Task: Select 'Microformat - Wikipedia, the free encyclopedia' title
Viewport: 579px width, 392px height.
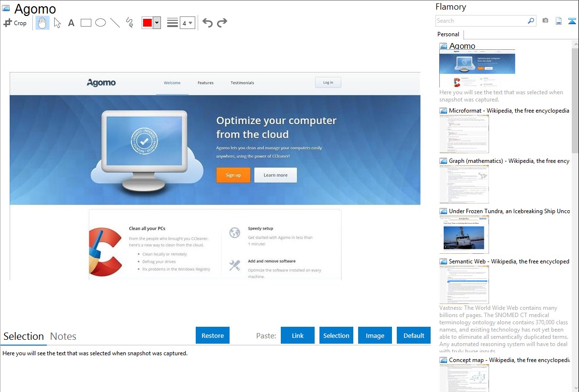Action: 509,111
